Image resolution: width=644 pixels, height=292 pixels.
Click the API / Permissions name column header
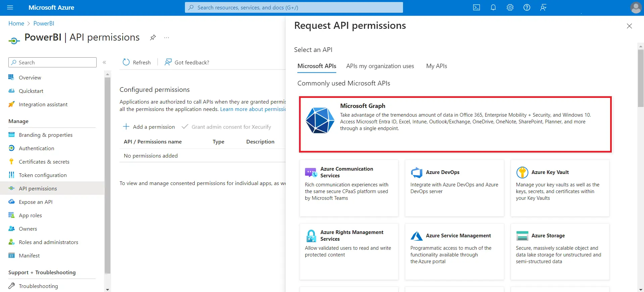point(153,142)
